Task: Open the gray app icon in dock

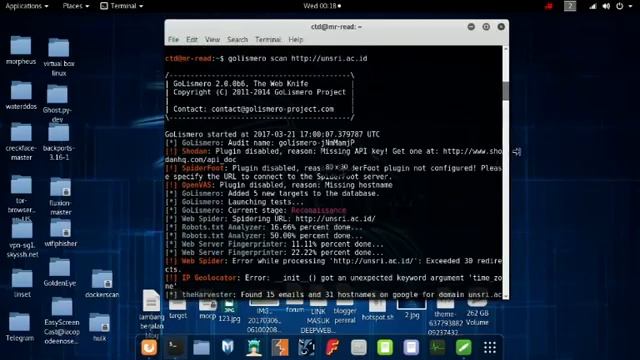Action: (358, 347)
